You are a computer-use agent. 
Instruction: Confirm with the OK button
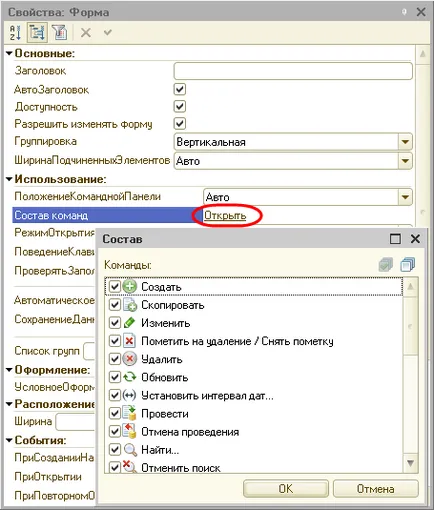[x=286, y=489]
